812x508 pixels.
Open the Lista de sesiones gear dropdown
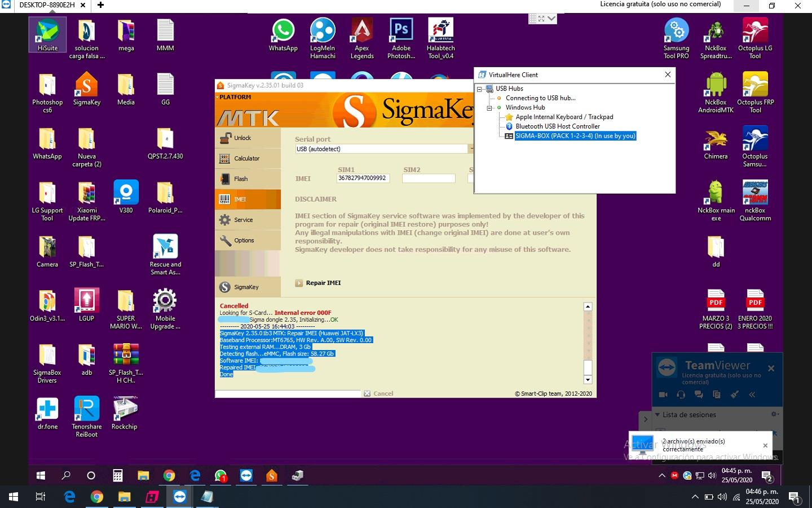[x=775, y=414]
